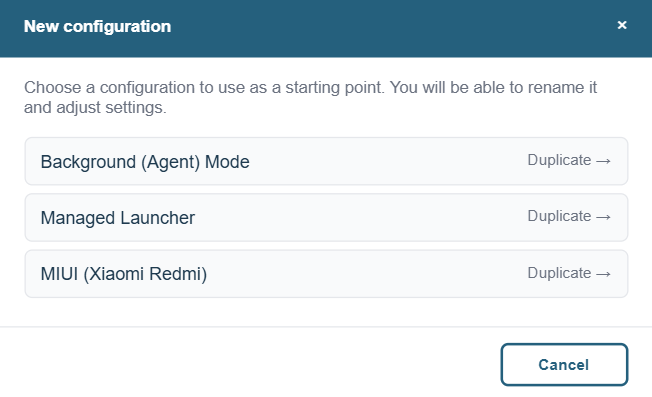
Task: Click the starting point description text
Action: [310, 97]
